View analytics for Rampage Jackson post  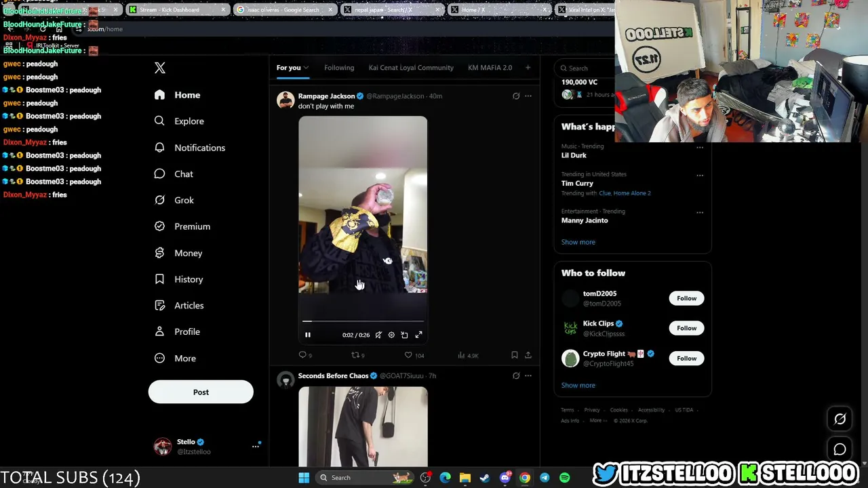click(x=468, y=355)
